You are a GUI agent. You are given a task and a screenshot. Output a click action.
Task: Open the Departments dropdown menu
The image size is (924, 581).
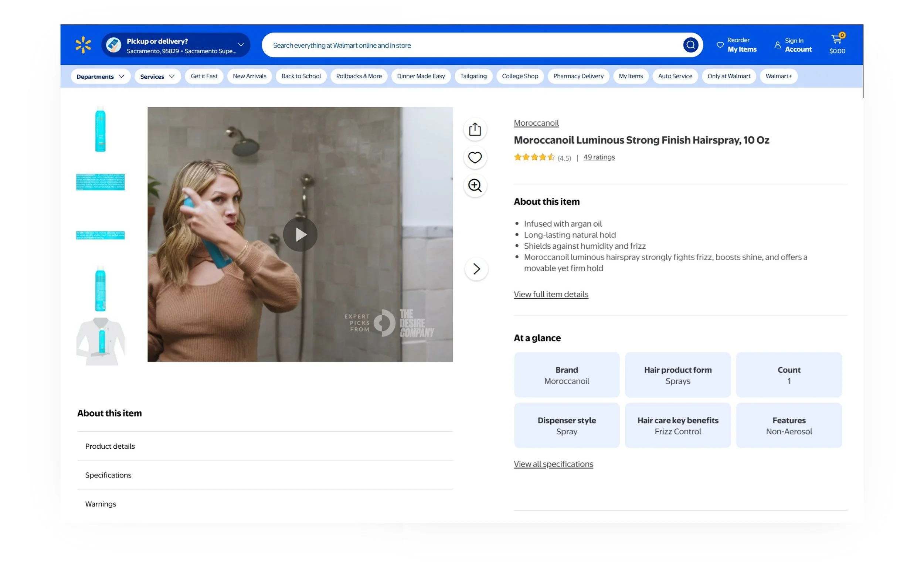pos(100,77)
